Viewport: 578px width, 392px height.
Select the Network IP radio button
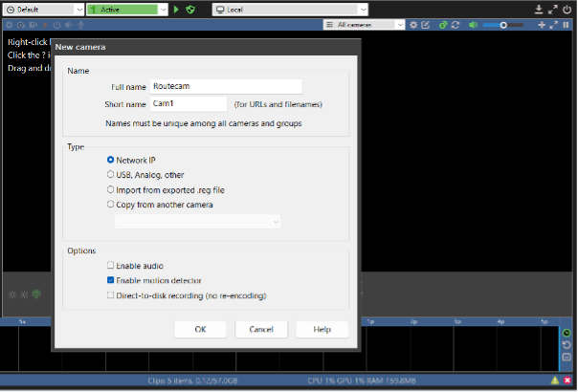click(110, 160)
